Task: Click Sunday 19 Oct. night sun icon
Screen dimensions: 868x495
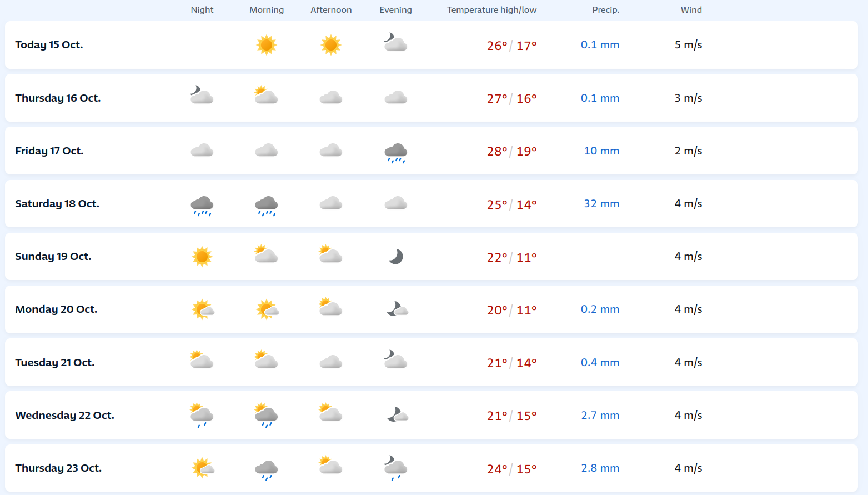Action: (202, 257)
